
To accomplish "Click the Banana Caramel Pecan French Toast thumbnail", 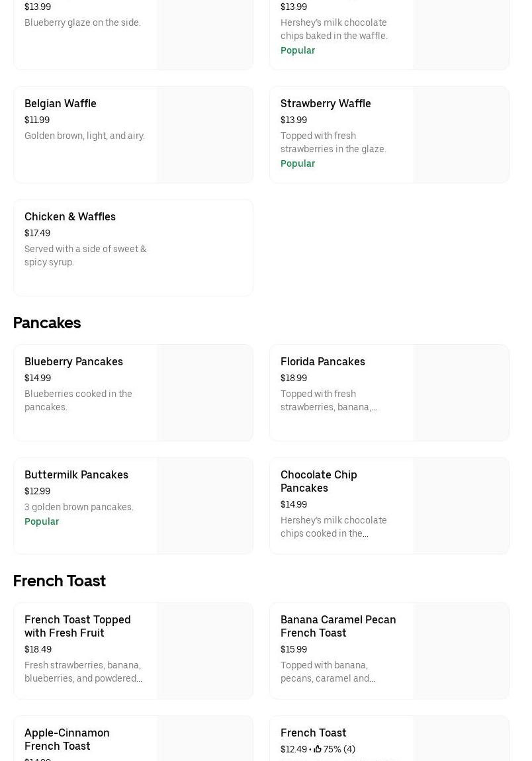I will [x=461, y=651].
